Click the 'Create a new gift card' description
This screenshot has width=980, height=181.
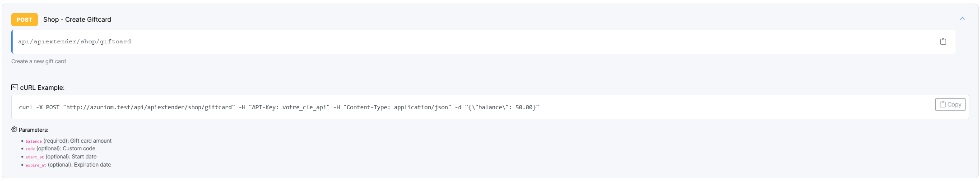[38, 61]
